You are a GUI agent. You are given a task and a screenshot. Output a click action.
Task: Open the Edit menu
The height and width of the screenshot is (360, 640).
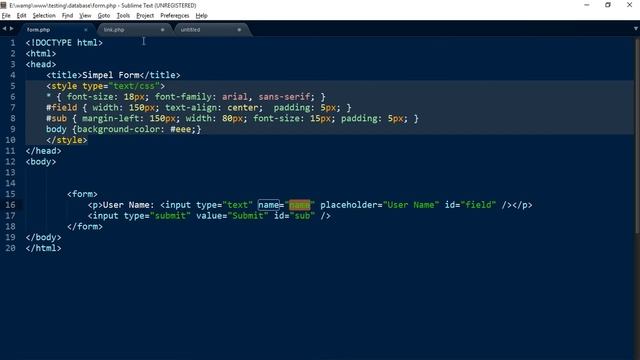click(x=22, y=16)
